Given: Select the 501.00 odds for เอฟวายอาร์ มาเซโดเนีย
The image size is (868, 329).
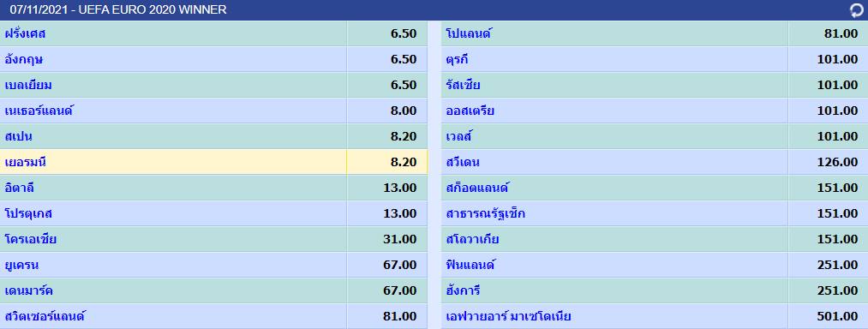Looking at the screenshot, I should 837,317.
